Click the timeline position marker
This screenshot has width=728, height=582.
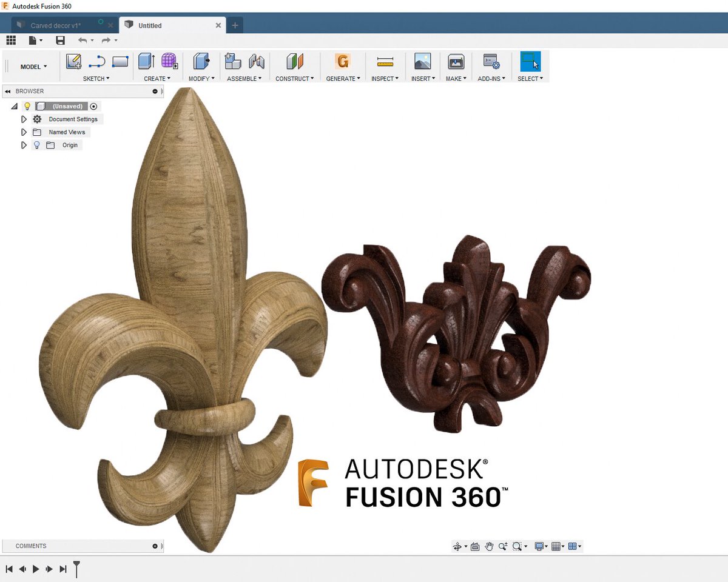tap(76, 569)
